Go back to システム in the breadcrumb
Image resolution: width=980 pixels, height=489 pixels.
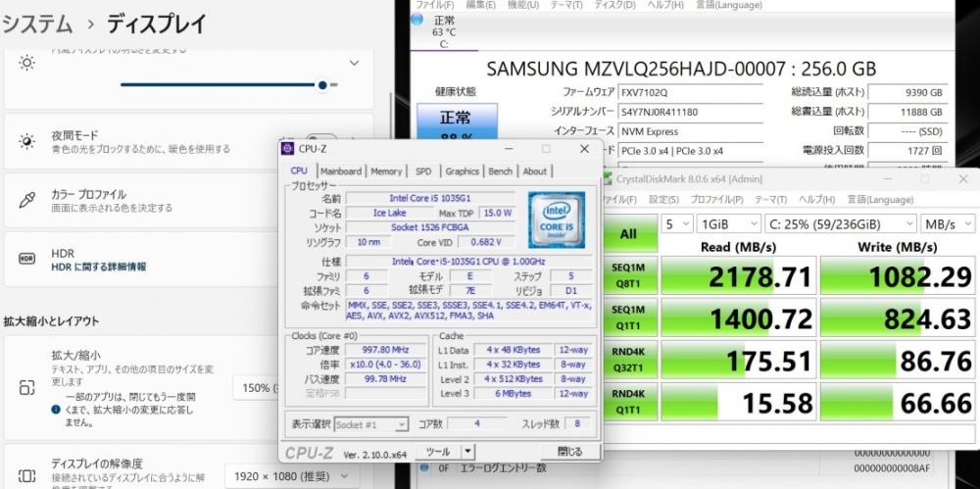coord(39,24)
